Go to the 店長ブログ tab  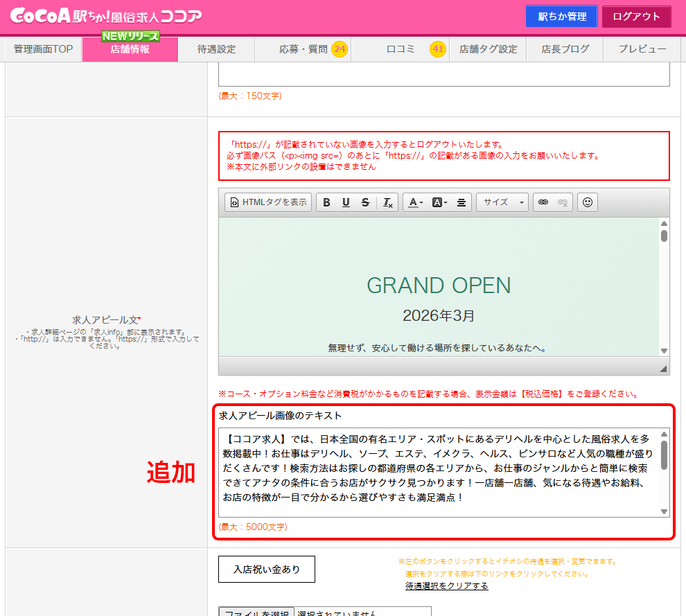[565, 49]
